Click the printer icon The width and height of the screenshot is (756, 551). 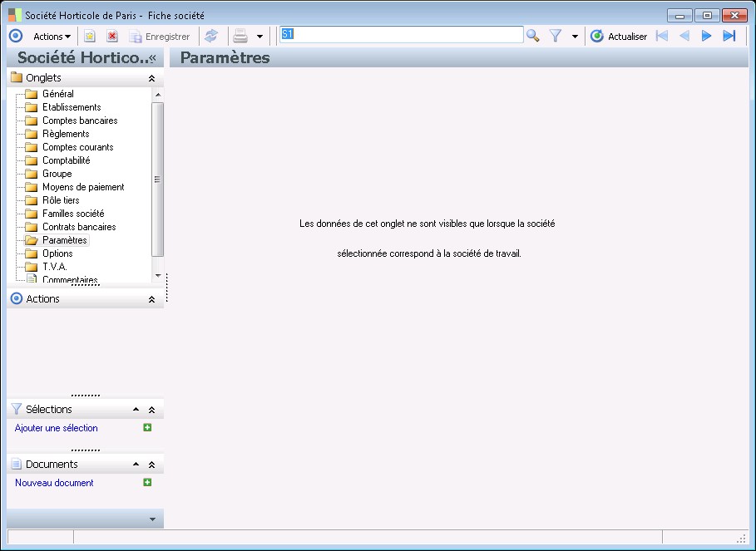pyautogui.click(x=240, y=36)
